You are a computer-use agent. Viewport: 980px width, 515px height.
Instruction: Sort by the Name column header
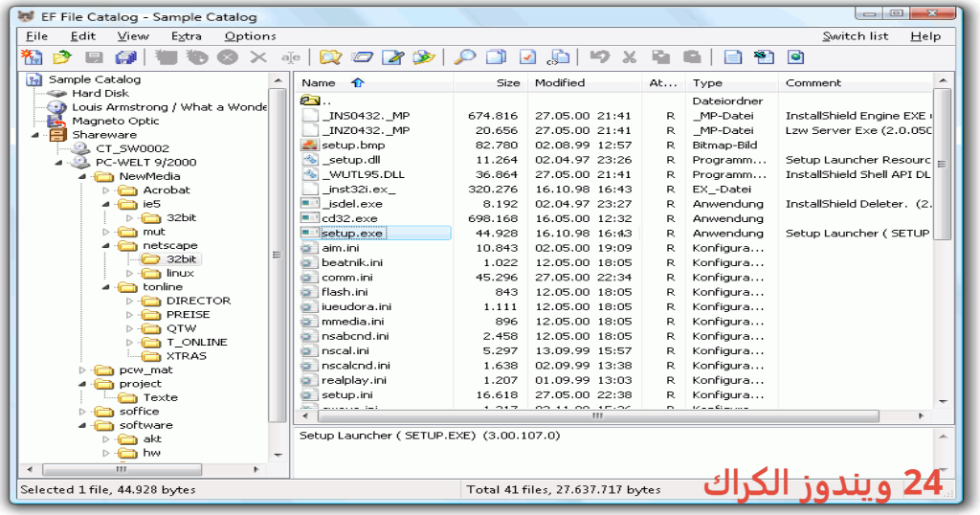(x=374, y=82)
